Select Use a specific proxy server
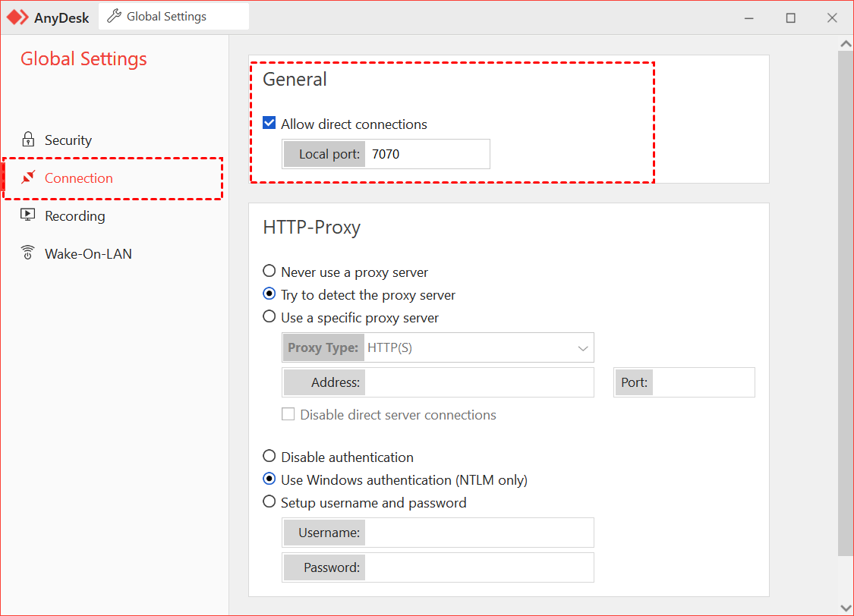The image size is (854, 616). (x=269, y=317)
